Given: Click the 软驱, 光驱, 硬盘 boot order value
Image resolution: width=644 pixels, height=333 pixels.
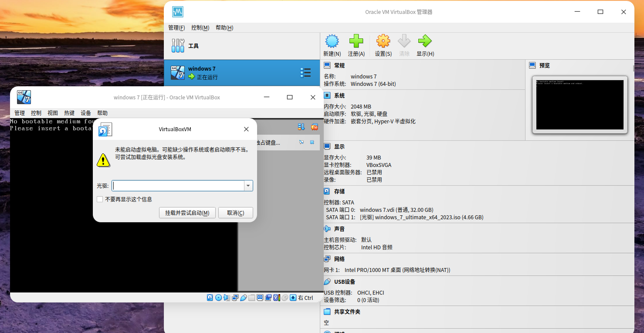Looking at the screenshot, I should (x=370, y=114).
